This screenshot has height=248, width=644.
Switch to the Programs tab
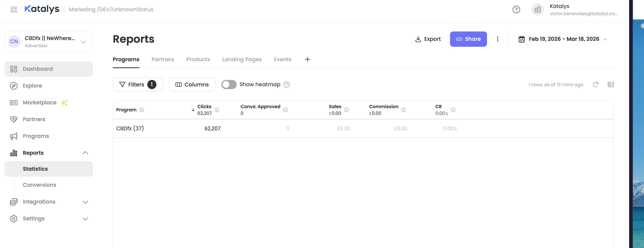point(126,59)
